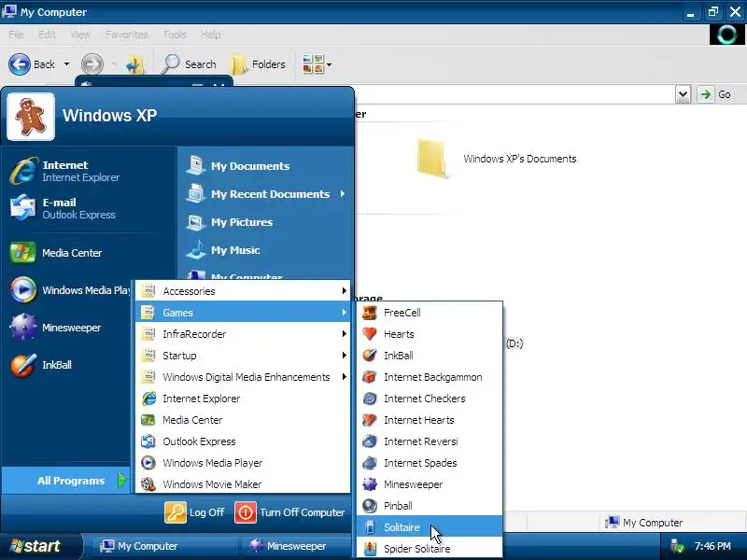
Task: Start Internet Backgammon
Action: pos(430,377)
